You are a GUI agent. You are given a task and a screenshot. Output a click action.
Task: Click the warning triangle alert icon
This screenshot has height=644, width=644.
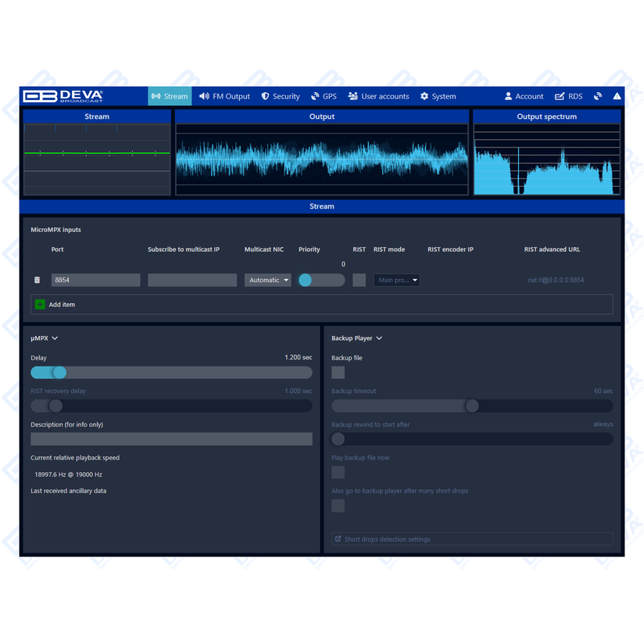pos(617,96)
